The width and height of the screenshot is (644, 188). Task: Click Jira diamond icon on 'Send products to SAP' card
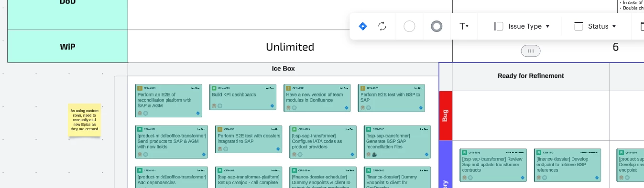204,154
